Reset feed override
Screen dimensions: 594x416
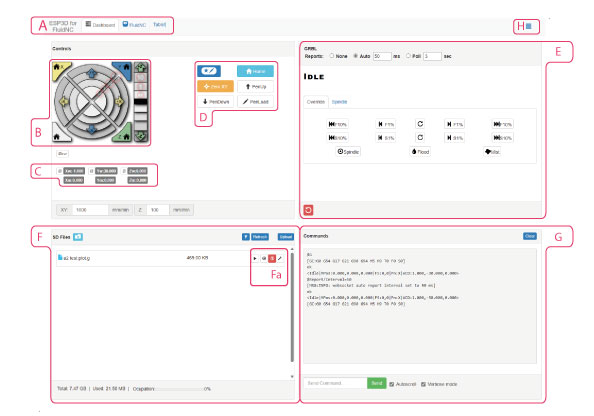click(420, 124)
